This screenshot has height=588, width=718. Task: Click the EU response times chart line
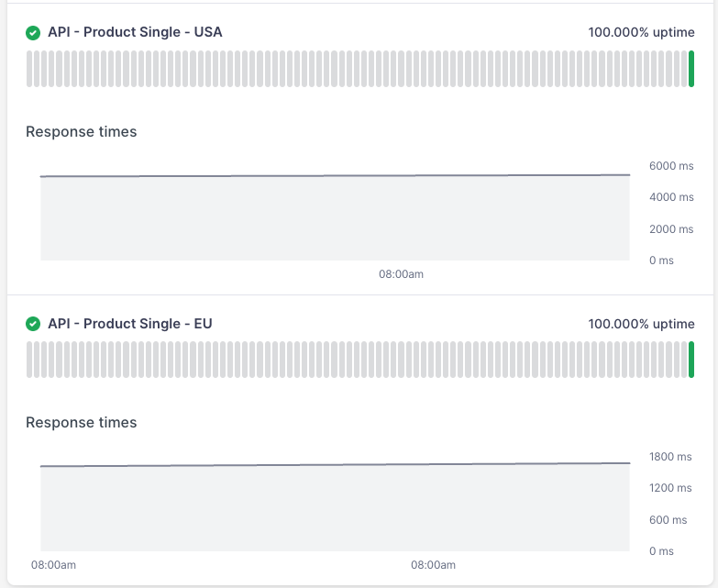pyautogui.click(x=335, y=465)
